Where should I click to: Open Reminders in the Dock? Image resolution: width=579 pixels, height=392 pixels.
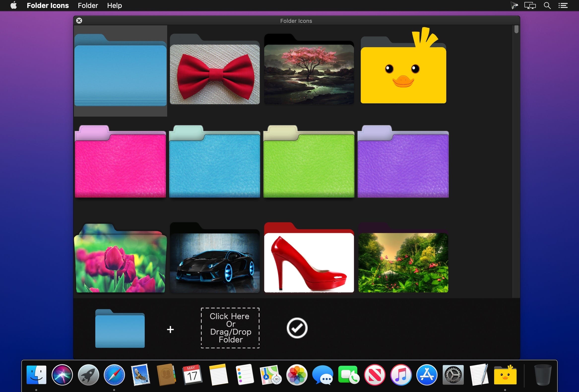tap(244, 375)
